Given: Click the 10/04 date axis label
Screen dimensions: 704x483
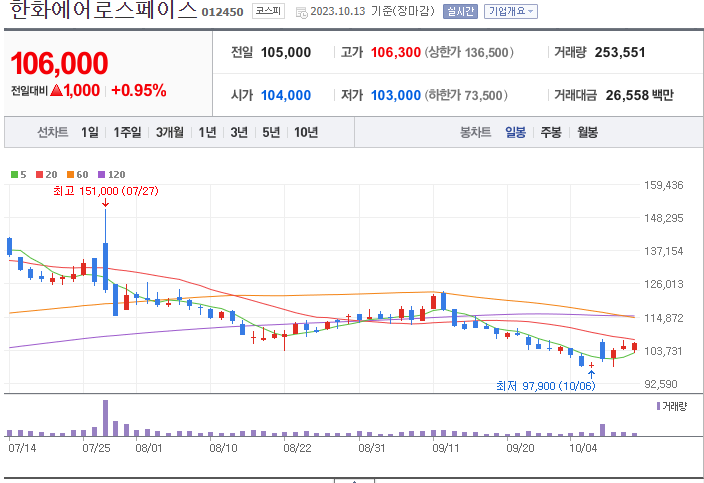Looking at the screenshot, I should pyautogui.click(x=583, y=448).
